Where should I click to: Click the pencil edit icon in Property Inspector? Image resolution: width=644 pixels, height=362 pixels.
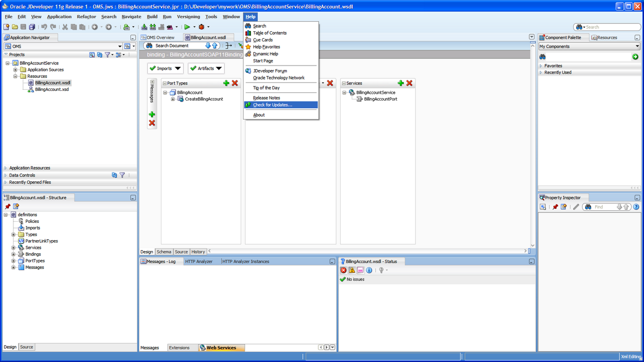pyautogui.click(x=576, y=207)
